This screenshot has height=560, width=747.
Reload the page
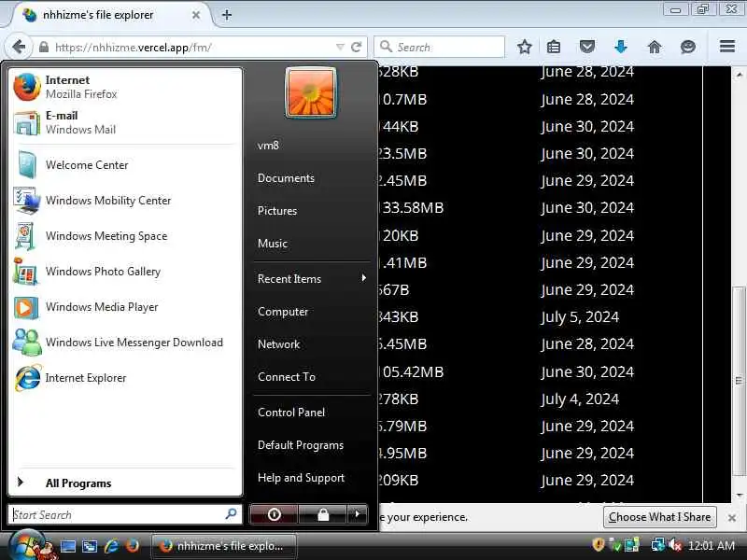click(x=356, y=47)
